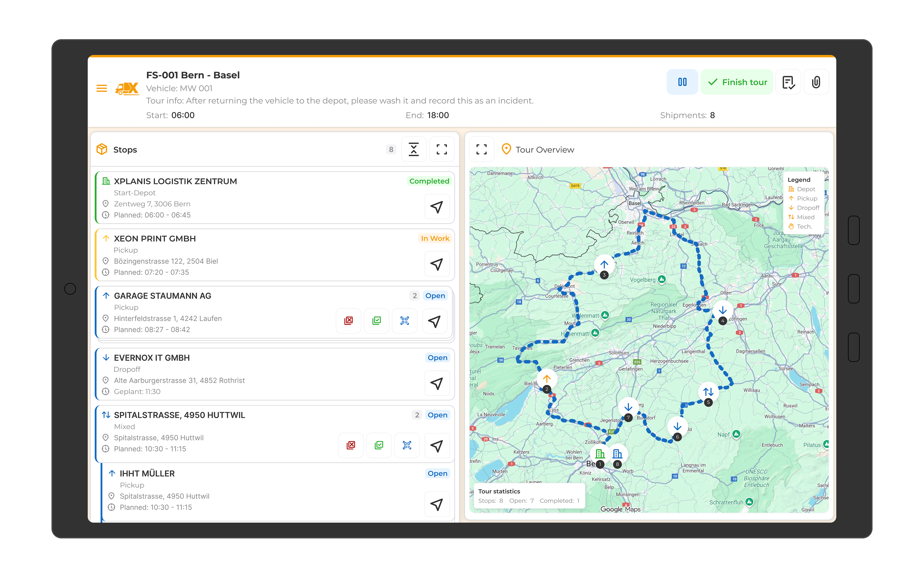924x577 pixels.
Task: Start navigation to Xeon Print GmbH
Action: coord(437,264)
